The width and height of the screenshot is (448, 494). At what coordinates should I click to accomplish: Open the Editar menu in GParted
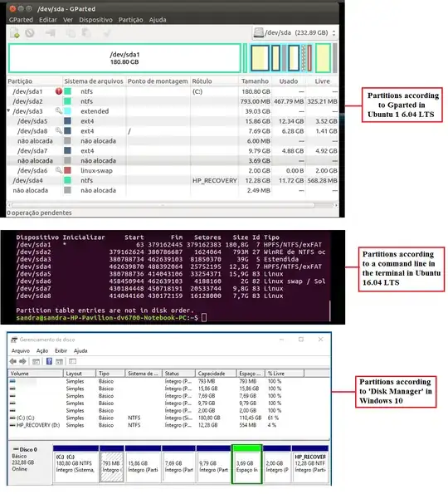click(x=48, y=20)
